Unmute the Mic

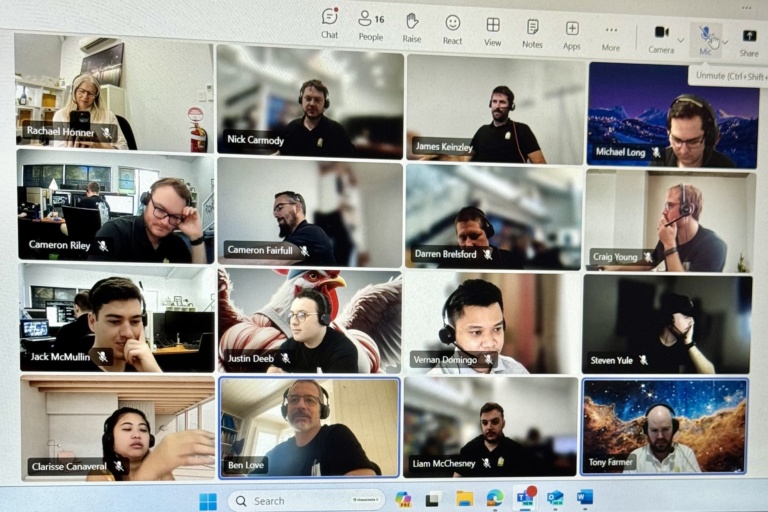point(705,38)
